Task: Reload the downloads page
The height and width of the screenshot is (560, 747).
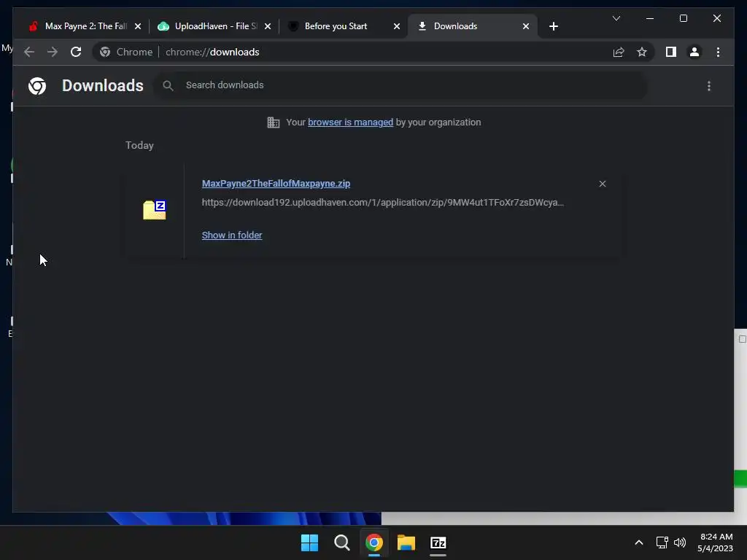Action: (x=76, y=52)
